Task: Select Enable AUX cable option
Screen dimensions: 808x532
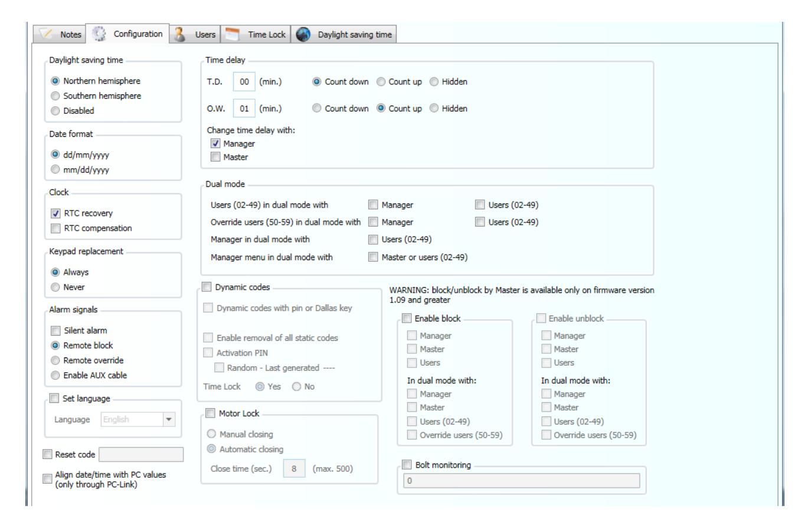Action: pos(89,375)
